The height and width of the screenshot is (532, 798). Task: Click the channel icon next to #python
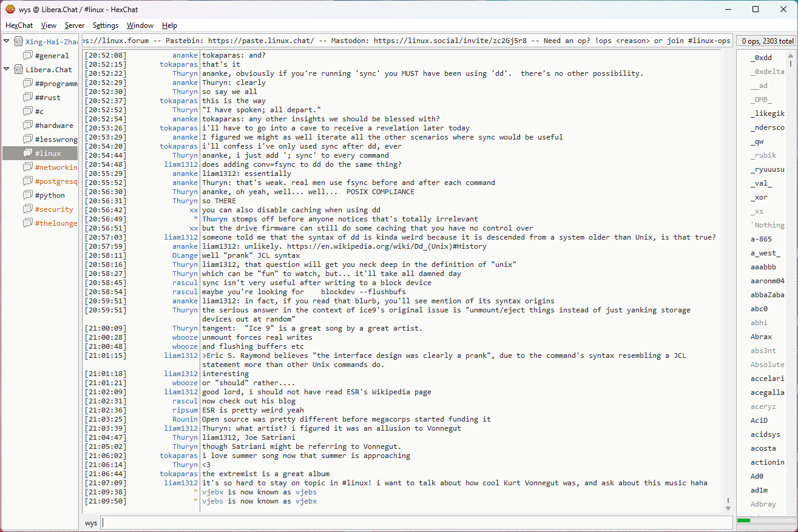[x=28, y=195]
